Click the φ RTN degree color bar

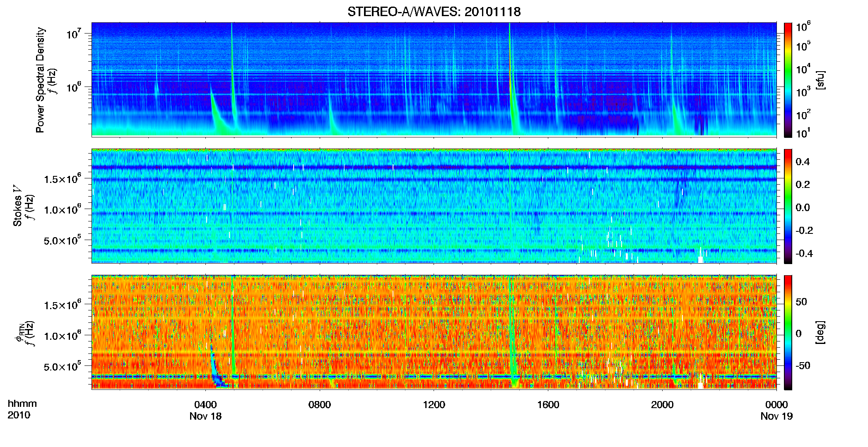[788, 332]
